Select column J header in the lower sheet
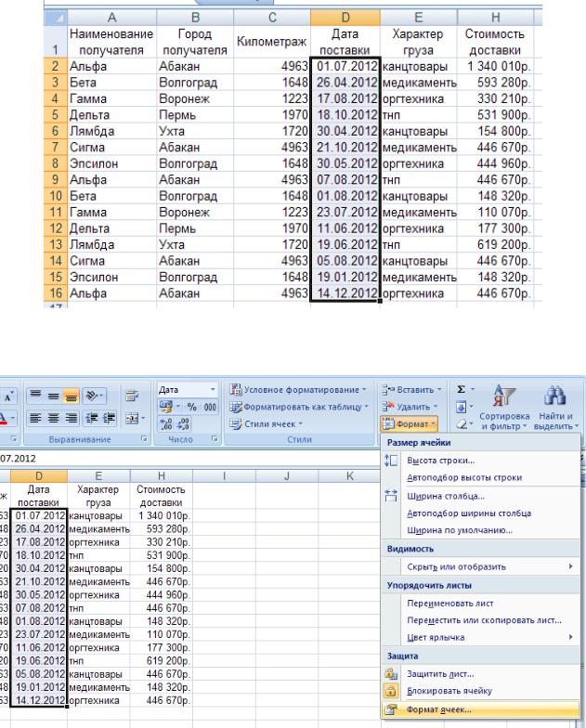Viewport: 586px width, 728px height. pos(286,475)
